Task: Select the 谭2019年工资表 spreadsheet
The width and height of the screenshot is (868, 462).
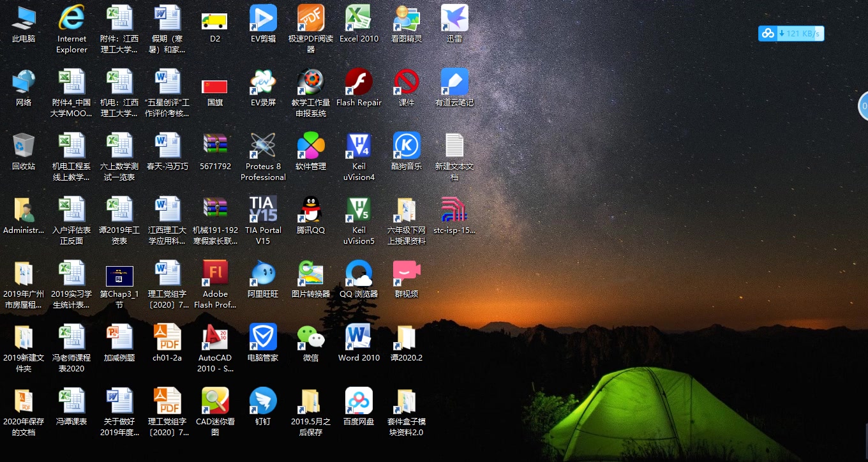Action: point(119,209)
